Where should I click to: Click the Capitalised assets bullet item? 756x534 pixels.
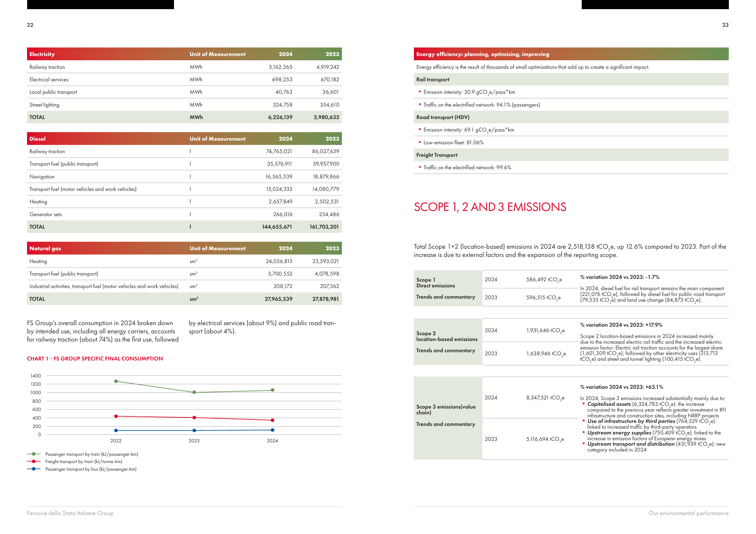click(655, 410)
